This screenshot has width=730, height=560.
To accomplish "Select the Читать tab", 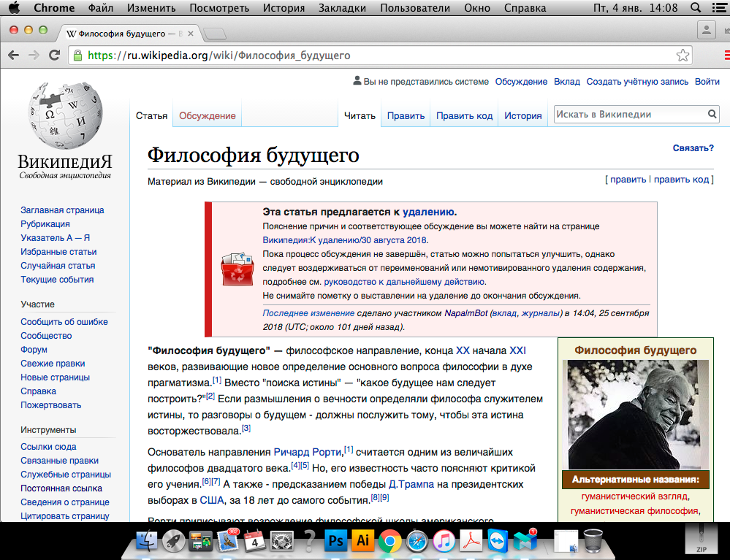I will [x=360, y=116].
